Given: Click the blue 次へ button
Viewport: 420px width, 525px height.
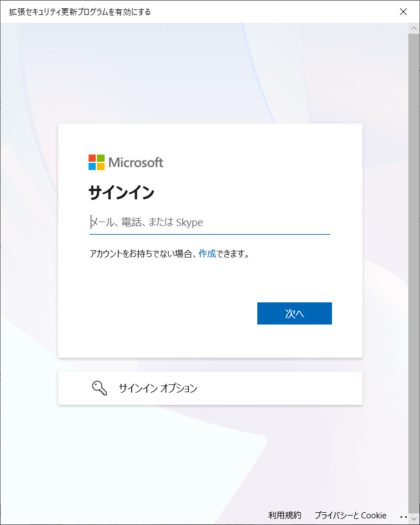Looking at the screenshot, I should pyautogui.click(x=294, y=313).
